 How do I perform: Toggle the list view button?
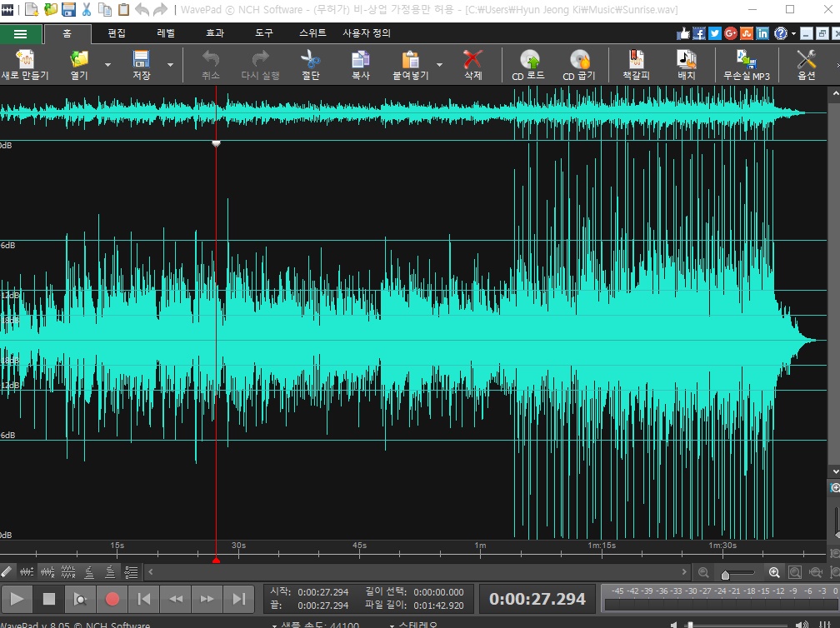click(132, 572)
